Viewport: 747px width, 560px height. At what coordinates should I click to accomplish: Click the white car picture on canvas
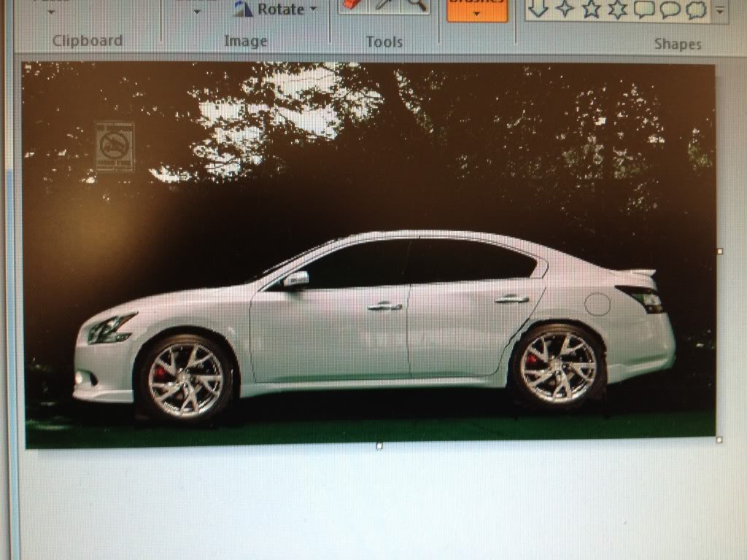coord(374,324)
